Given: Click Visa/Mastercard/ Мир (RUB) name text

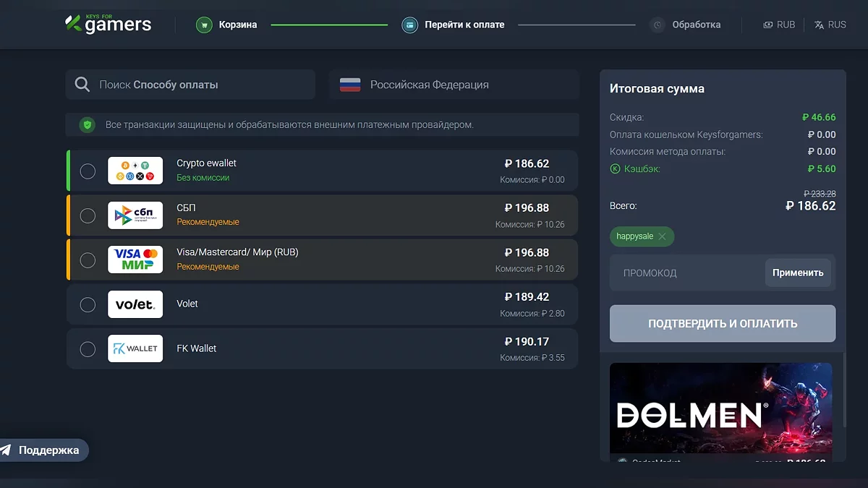Looking at the screenshot, I should pos(237,252).
